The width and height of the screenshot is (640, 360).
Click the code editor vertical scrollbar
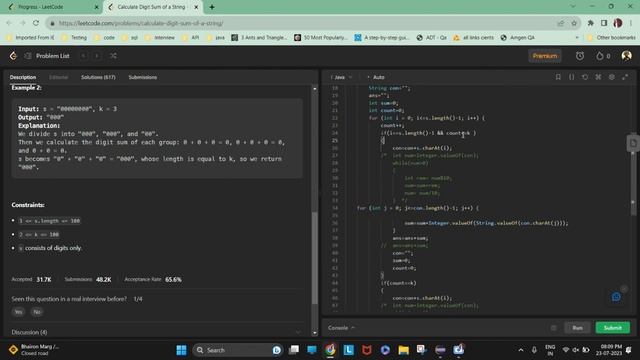coord(633,176)
